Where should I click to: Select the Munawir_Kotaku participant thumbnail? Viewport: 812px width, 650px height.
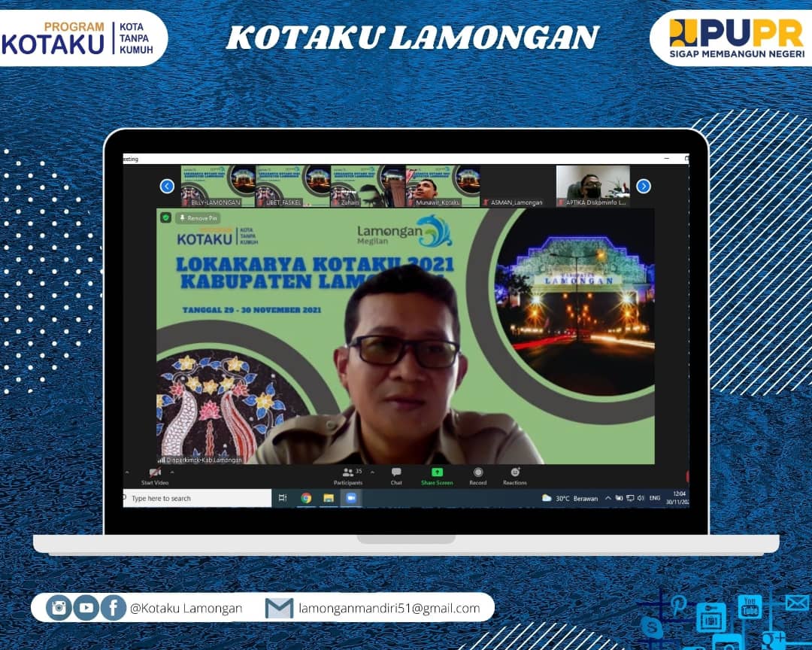pos(443,186)
